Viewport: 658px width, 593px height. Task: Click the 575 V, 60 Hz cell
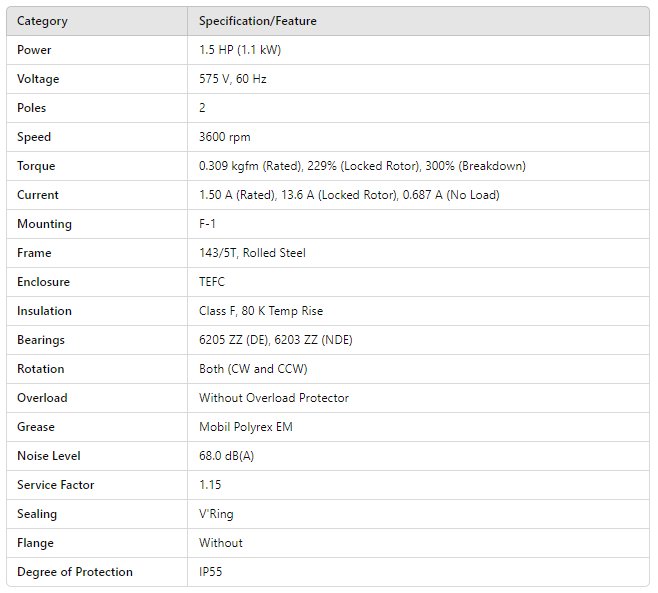pos(233,79)
